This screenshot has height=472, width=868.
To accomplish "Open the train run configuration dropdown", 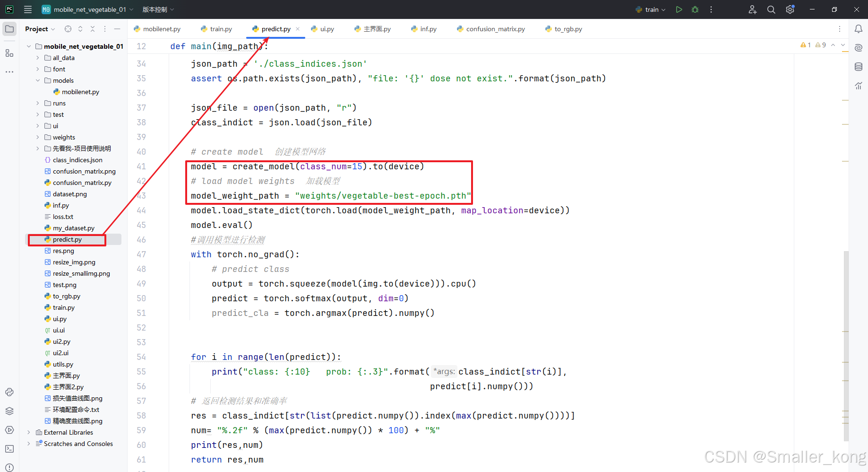I will (x=651, y=9).
